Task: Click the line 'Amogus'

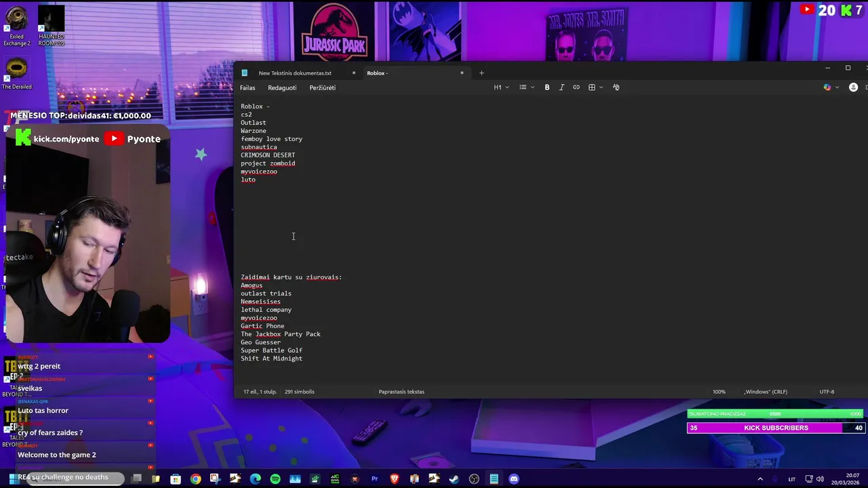Action: 251,285
